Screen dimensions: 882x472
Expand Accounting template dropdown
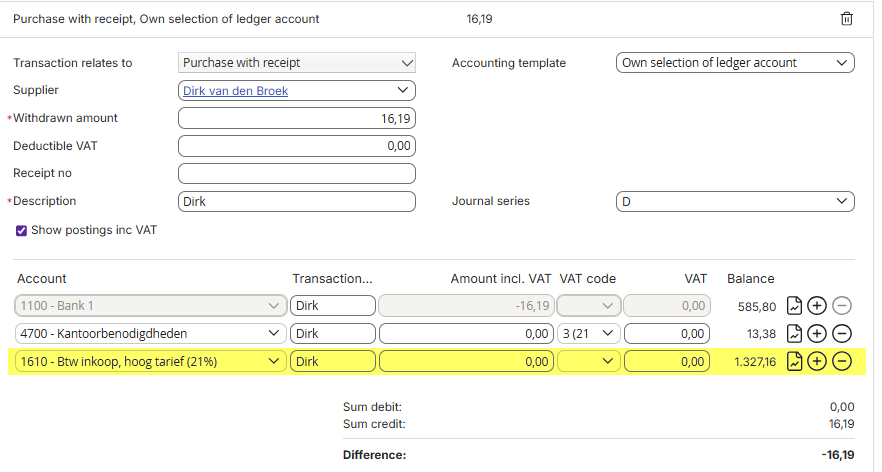pyautogui.click(x=735, y=62)
